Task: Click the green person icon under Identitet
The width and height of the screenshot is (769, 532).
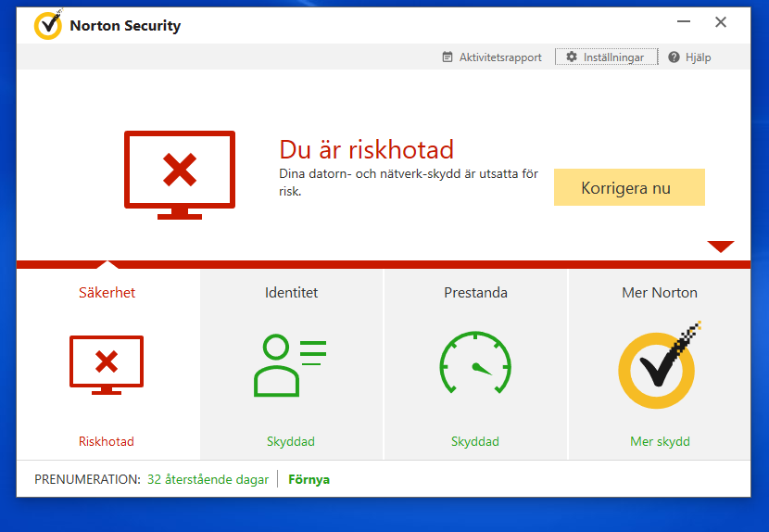Action: click(289, 364)
